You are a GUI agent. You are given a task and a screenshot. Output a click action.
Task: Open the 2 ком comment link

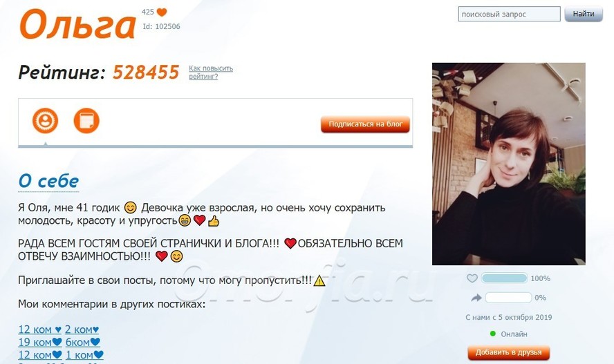point(82,329)
